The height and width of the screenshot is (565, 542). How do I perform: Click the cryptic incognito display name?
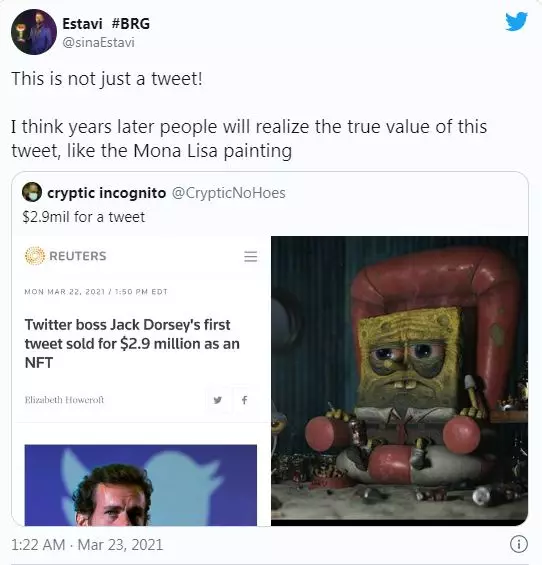click(x=106, y=193)
